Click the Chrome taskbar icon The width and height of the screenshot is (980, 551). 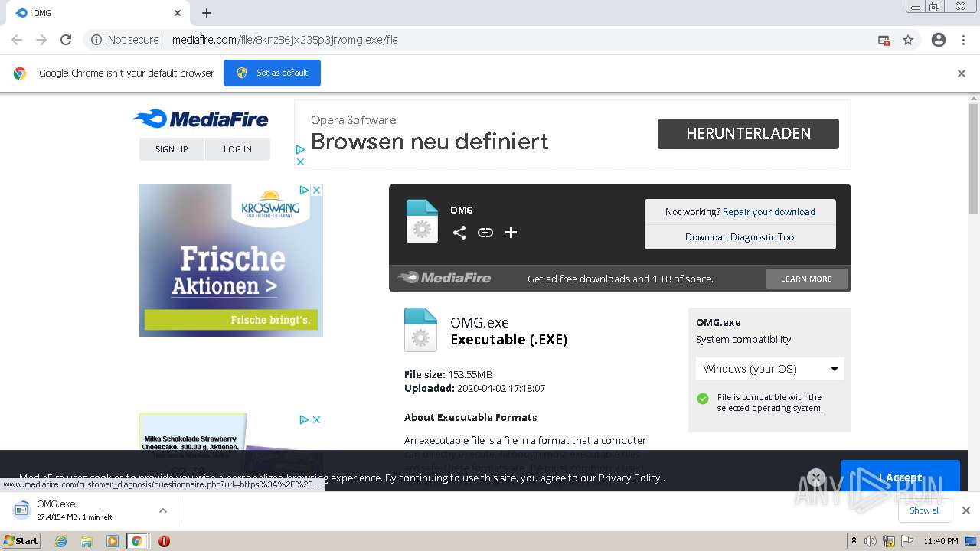point(137,541)
